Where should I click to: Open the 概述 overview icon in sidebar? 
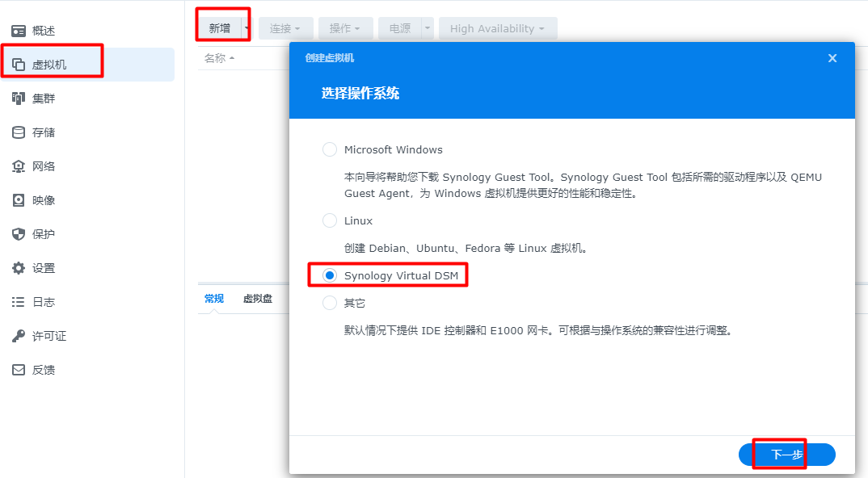(19, 31)
